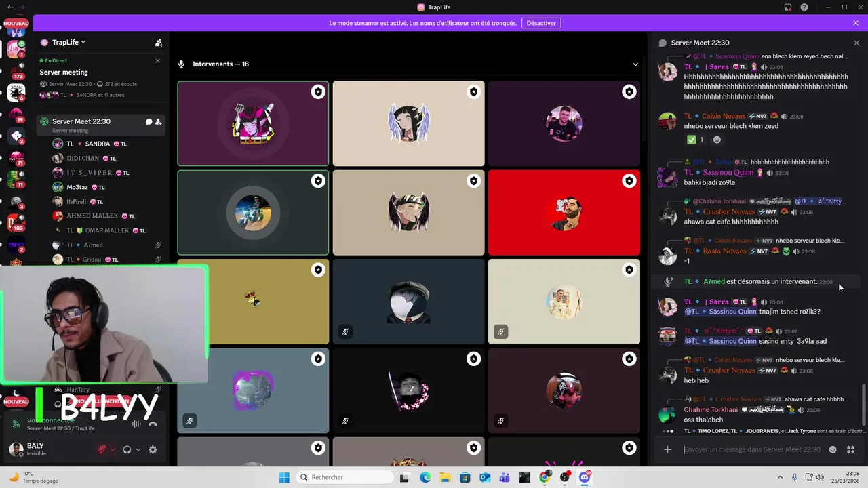Collapse the Intervenants — 18 section chevron
Viewport: 868px width, 488px height.
coord(635,64)
